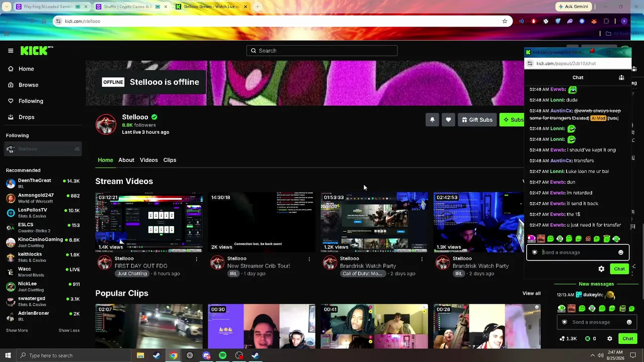
Task: Open a new browser tab
Action: click(257, 7)
